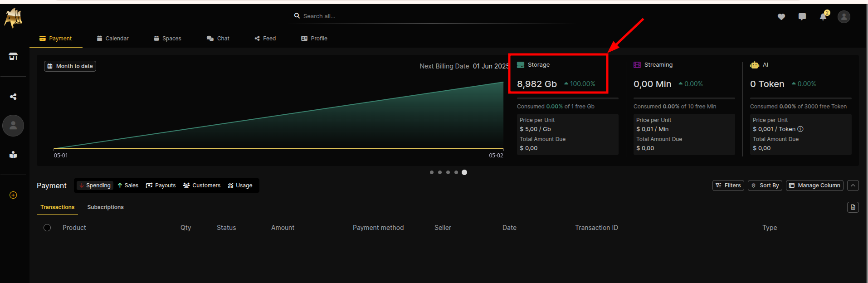
Task: Click the $ 5,00 / Gb price text
Action: (x=535, y=129)
